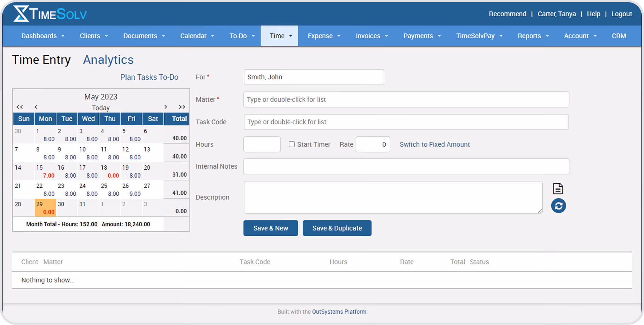Select the Time Entry tab
644x325 pixels.
pos(41,60)
